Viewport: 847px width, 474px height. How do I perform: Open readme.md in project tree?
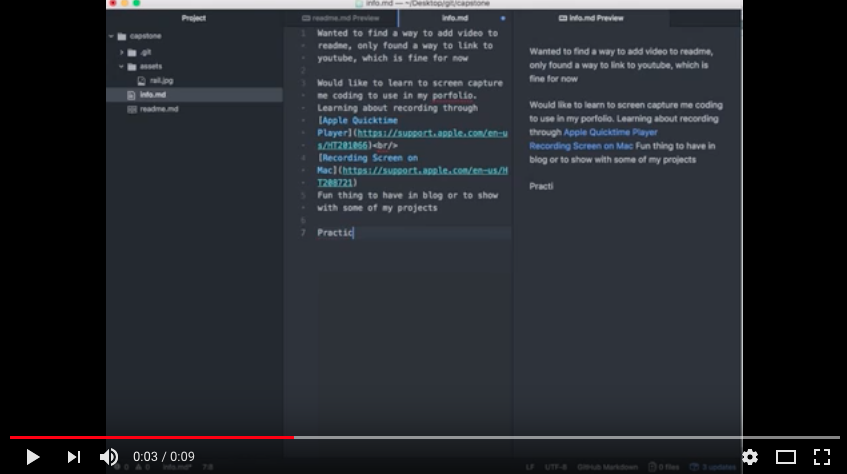159,109
